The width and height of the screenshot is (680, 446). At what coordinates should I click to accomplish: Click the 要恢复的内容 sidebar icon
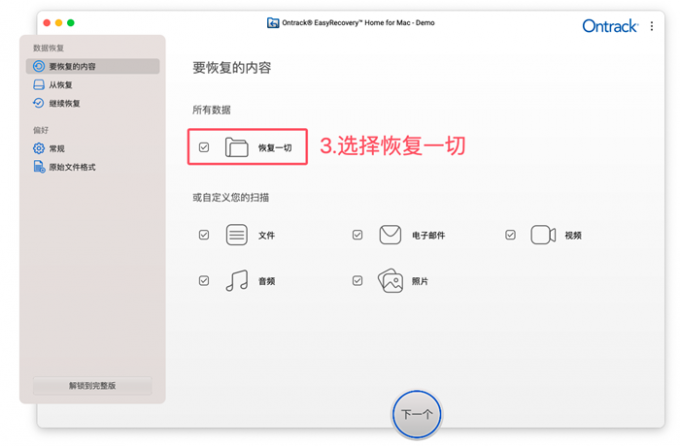coord(39,66)
